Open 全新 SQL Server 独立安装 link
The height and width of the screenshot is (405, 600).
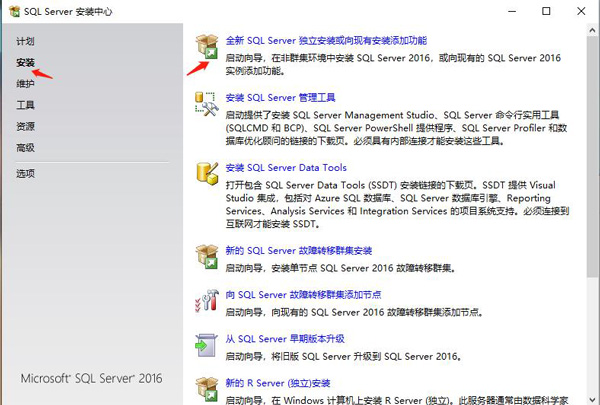[x=326, y=41]
